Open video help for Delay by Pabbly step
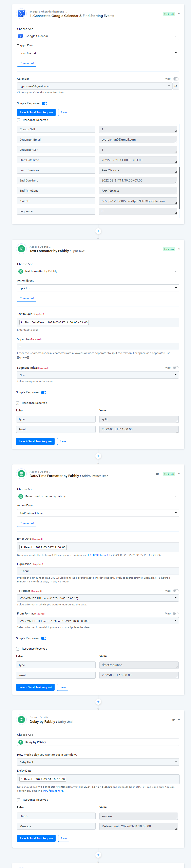Viewport: 191px width, 868px height. click(x=174, y=719)
